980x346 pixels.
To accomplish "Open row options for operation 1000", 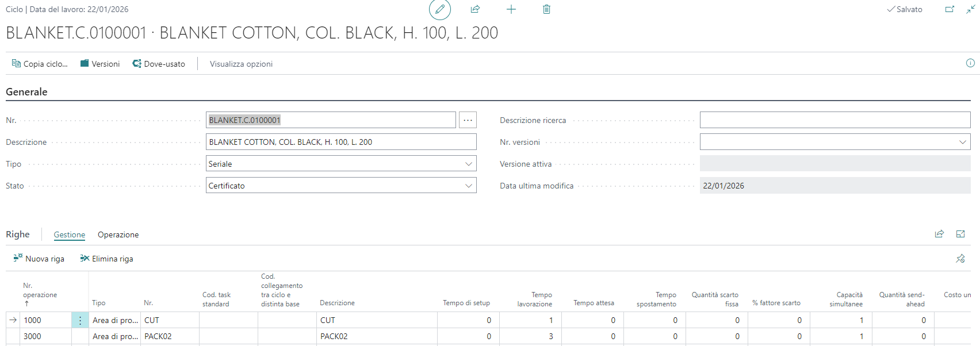I will pos(80,320).
